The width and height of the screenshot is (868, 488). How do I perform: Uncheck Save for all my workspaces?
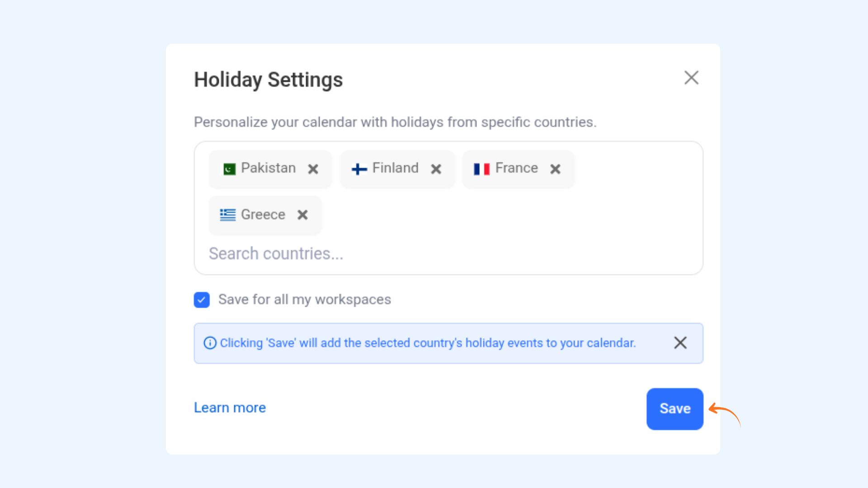pos(202,300)
